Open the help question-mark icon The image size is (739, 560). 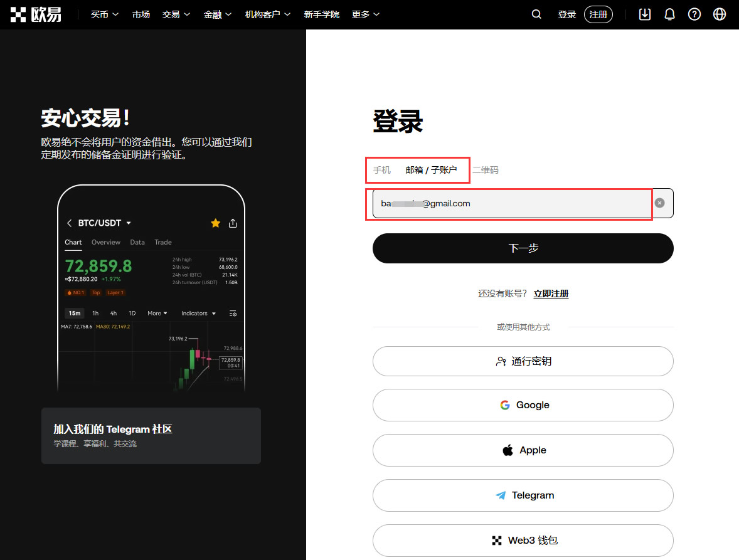[x=694, y=14]
